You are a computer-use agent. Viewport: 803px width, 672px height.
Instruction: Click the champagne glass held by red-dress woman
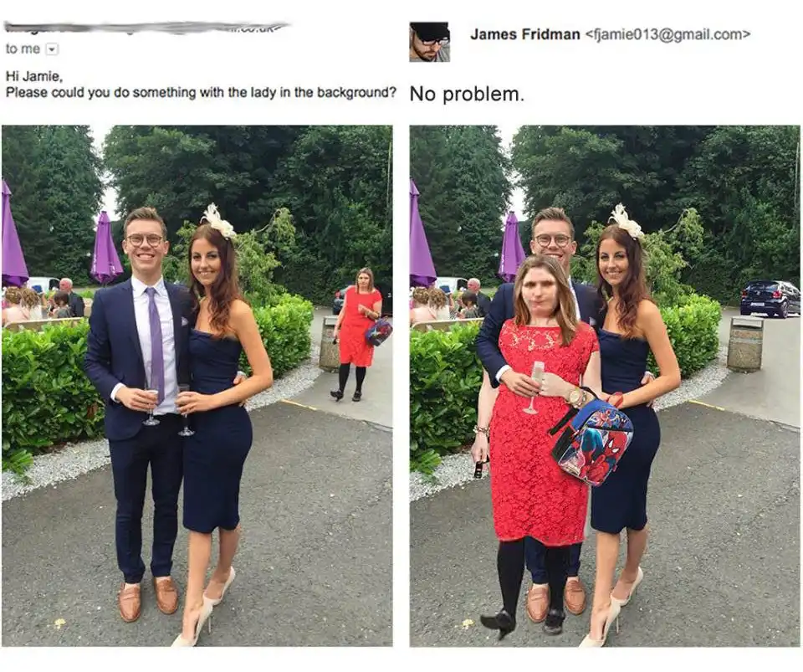534,387
